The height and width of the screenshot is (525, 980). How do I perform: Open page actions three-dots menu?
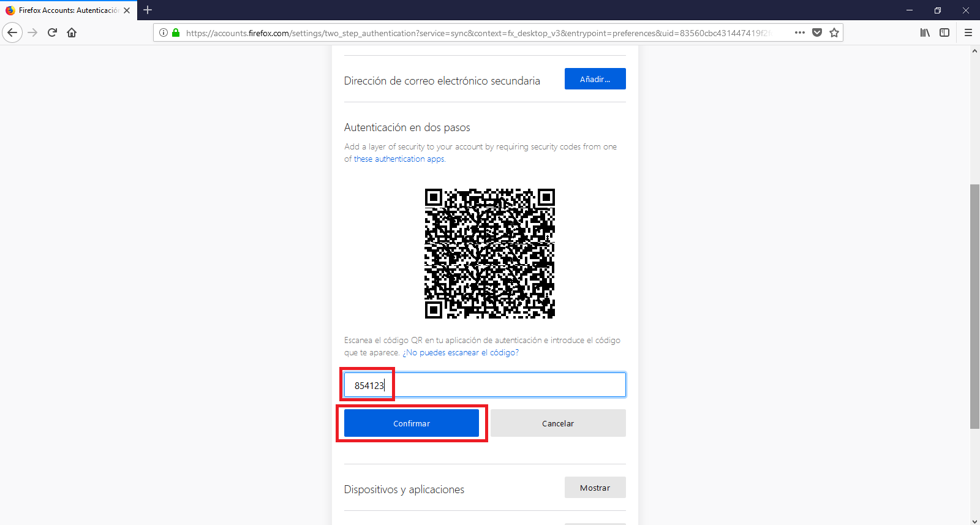(800, 32)
